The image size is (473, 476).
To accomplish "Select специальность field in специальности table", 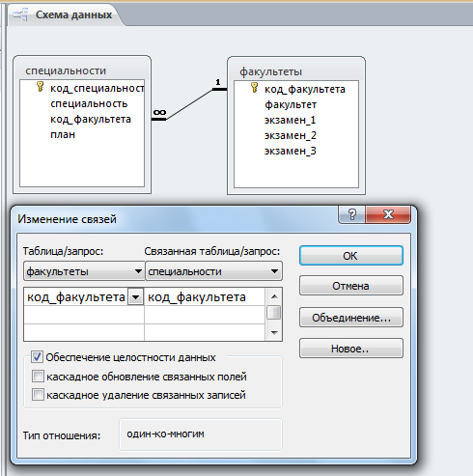I will 89,103.
